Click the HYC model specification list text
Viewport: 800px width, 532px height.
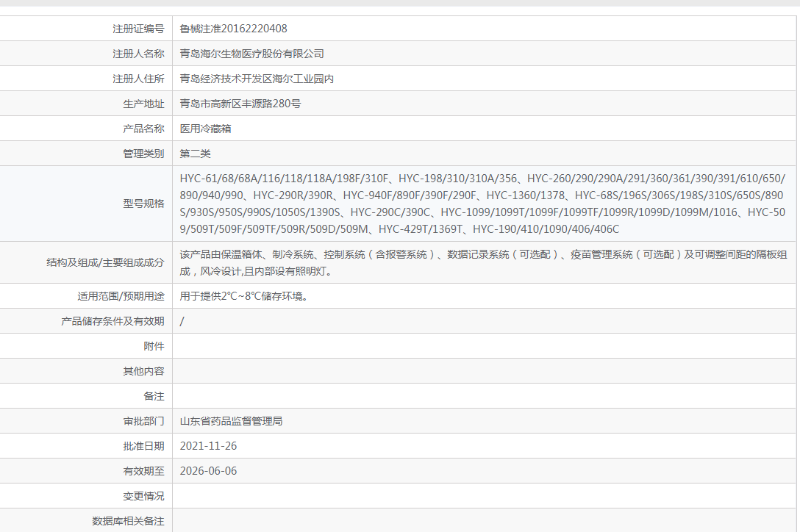point(482,204)
